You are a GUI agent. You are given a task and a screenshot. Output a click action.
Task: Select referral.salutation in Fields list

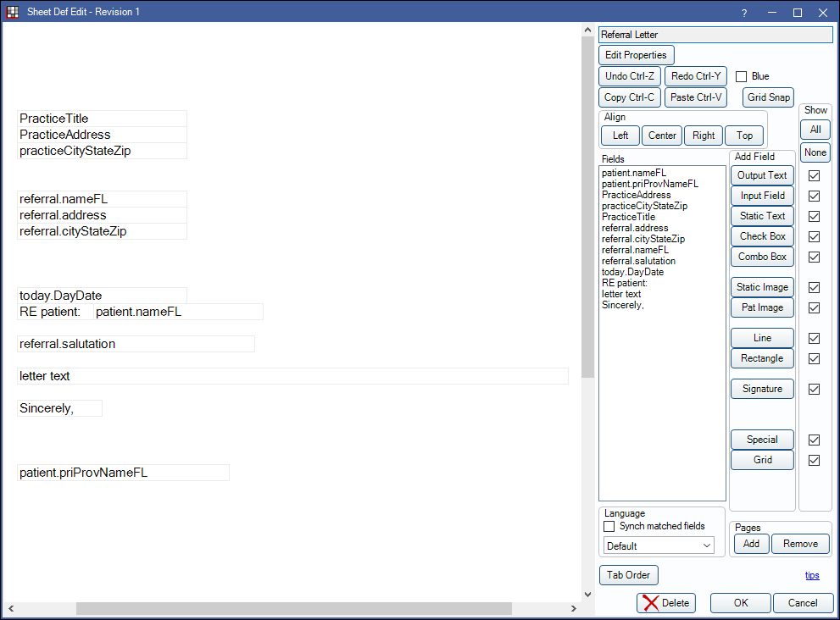(638, 261)
